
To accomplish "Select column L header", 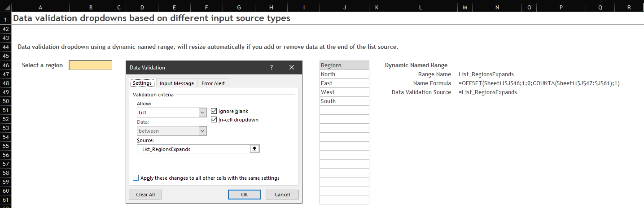I will click(420, 7).
